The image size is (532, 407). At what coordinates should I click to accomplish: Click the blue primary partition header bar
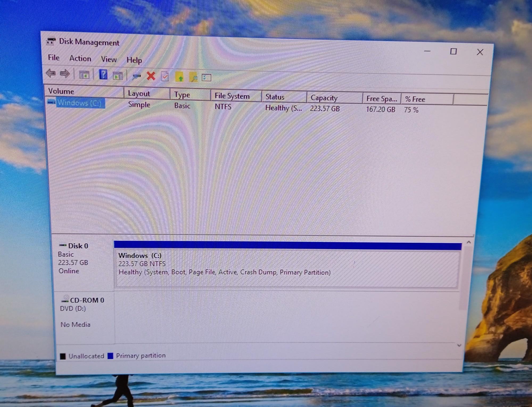(287, 245)
